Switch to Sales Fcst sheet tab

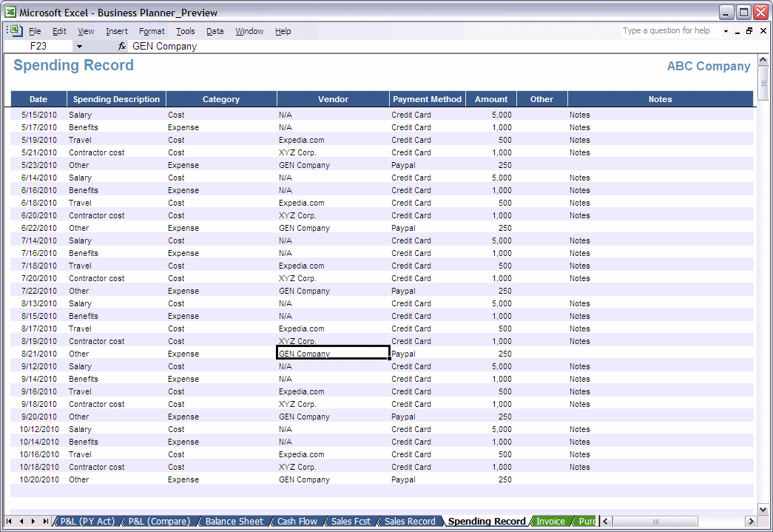pyautogui.click(x=351, y=521)
